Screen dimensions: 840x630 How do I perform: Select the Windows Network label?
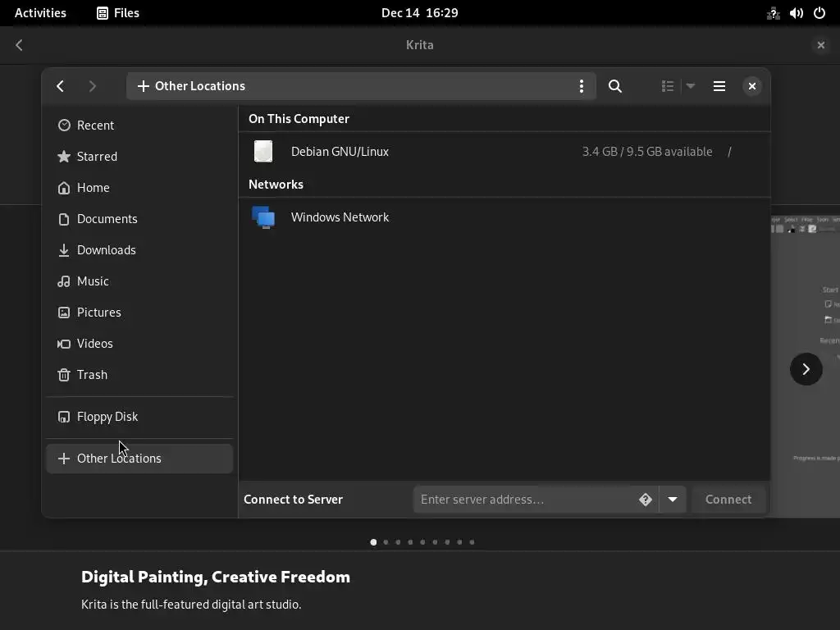(340, 217)
